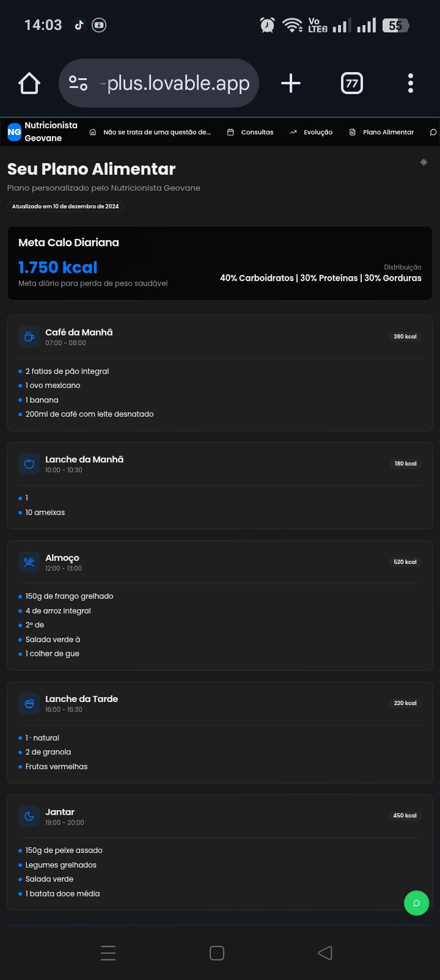Open the home nav item with house icon

tap(150, 132)
